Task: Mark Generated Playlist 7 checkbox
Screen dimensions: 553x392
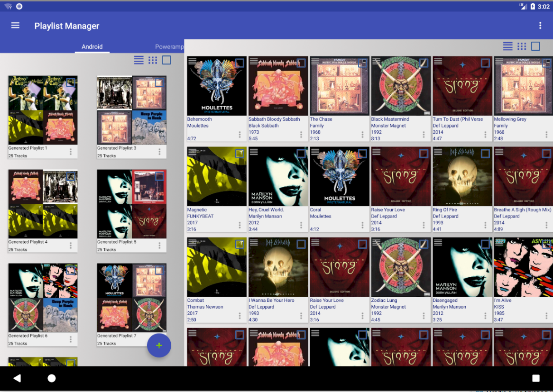Action: click(159, 270)
